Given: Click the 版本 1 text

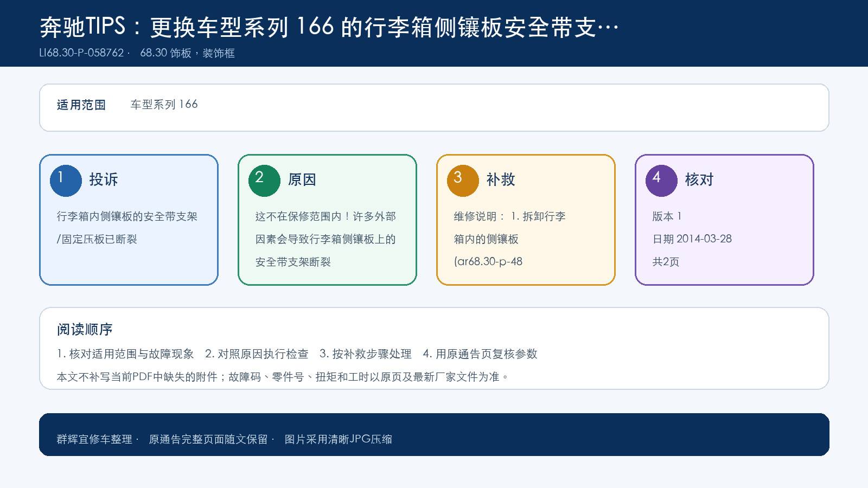Looking at the screenshot, I should (667, 216).
